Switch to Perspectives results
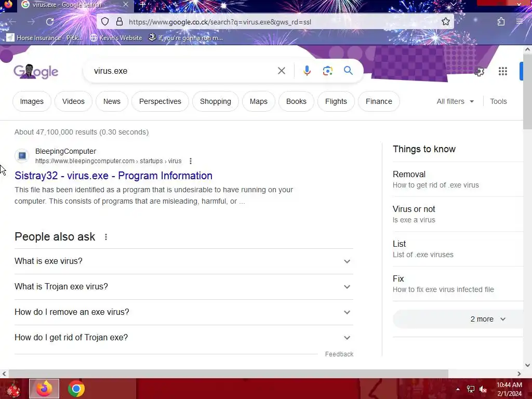The width and height of the screenshot is (532, 399). pyautogui.click(x=160, y=101)
